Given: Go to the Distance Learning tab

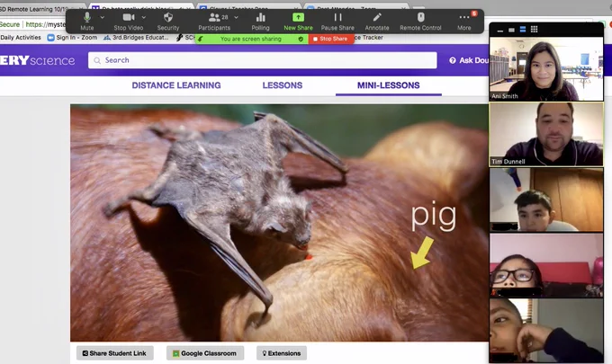Looking at the screenshot, I should coord(176,85).
